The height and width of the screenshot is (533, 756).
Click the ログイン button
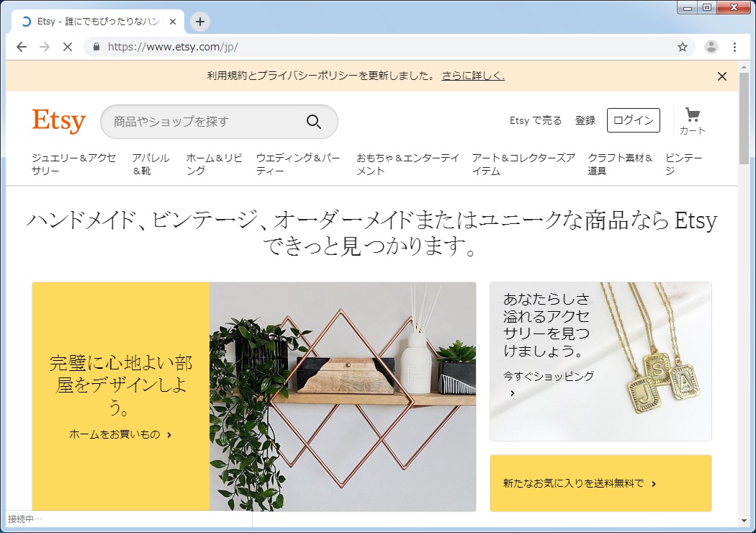click(x=633, y=120)
